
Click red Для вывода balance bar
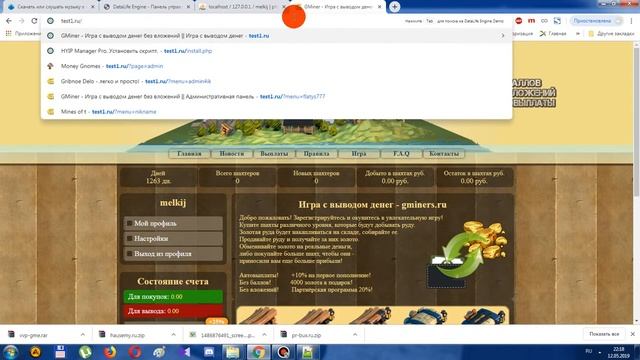173,311
